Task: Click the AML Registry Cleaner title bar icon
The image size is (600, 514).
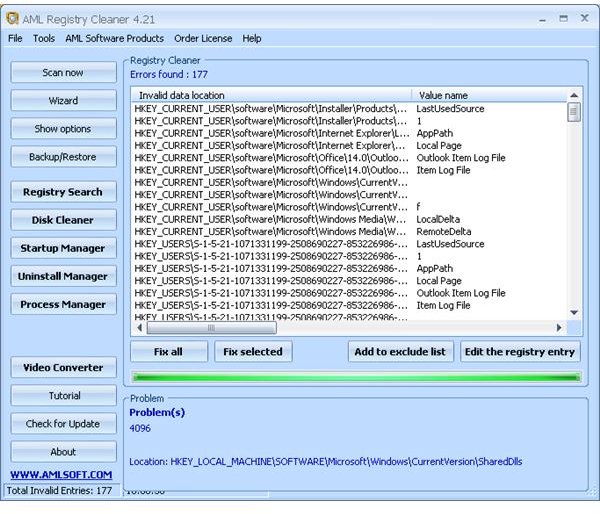Action: (13, 18)
